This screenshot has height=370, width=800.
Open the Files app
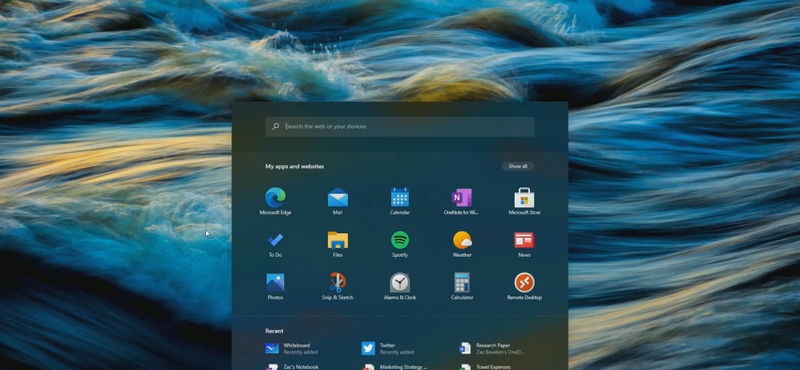pos(338,244)
